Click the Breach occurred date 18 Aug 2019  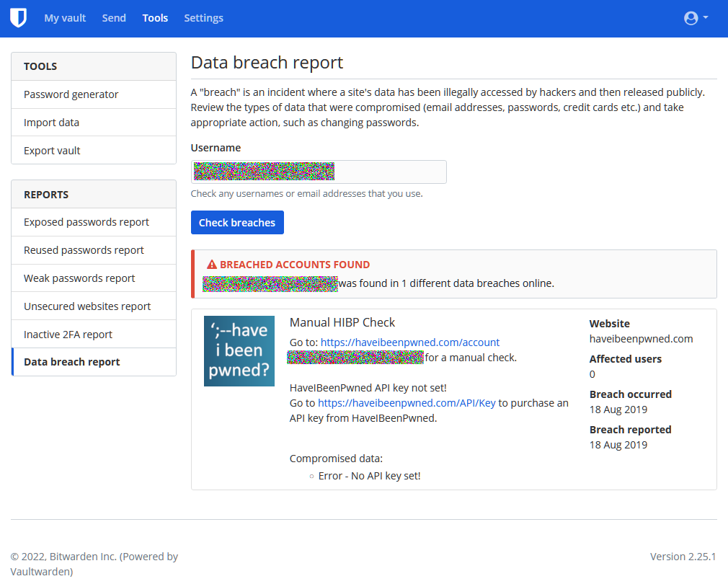[x=618, y=410]
